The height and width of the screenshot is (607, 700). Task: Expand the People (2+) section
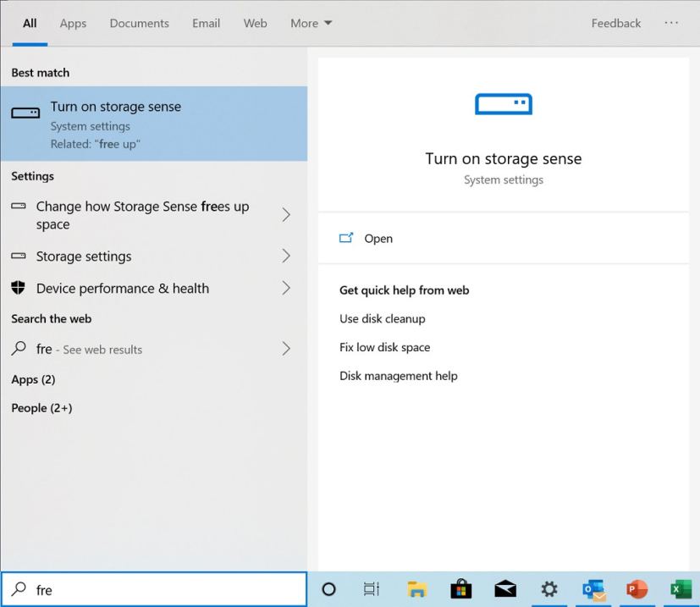point(41,407)
